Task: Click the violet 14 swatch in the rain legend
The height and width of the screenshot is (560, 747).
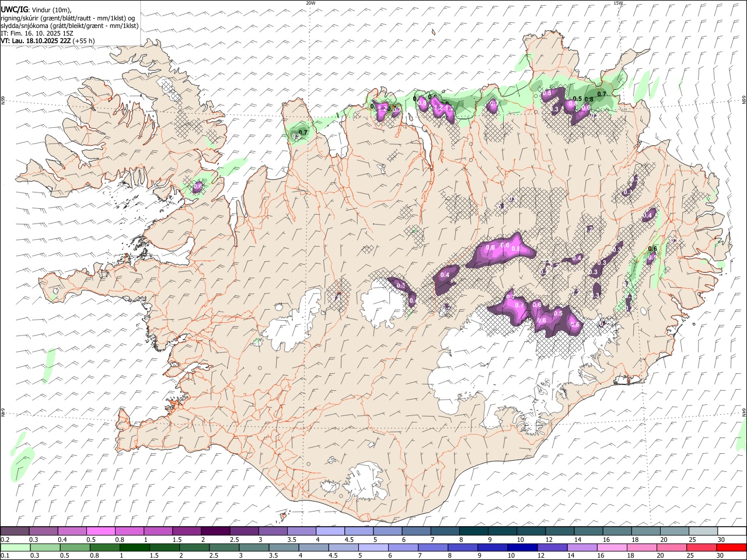Action: [x=582, y=547]
